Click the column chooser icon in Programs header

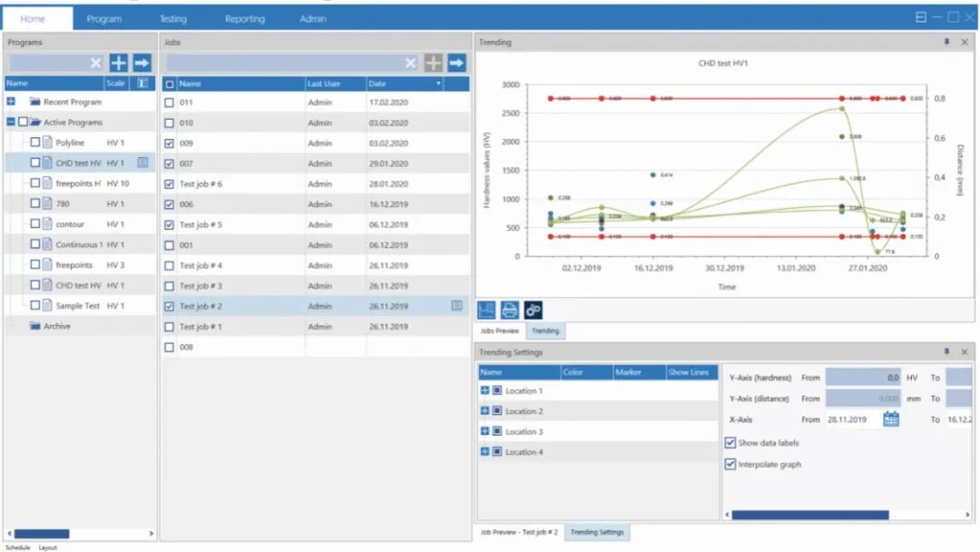(x=142, y=84)
